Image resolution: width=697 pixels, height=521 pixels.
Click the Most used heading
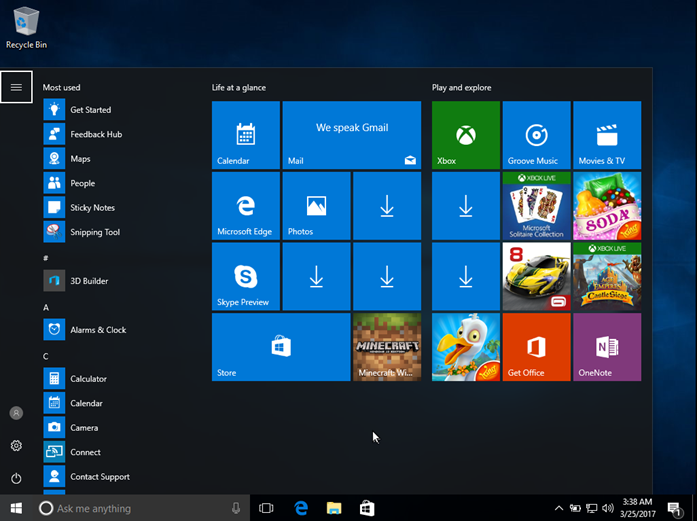coord(61,88)
